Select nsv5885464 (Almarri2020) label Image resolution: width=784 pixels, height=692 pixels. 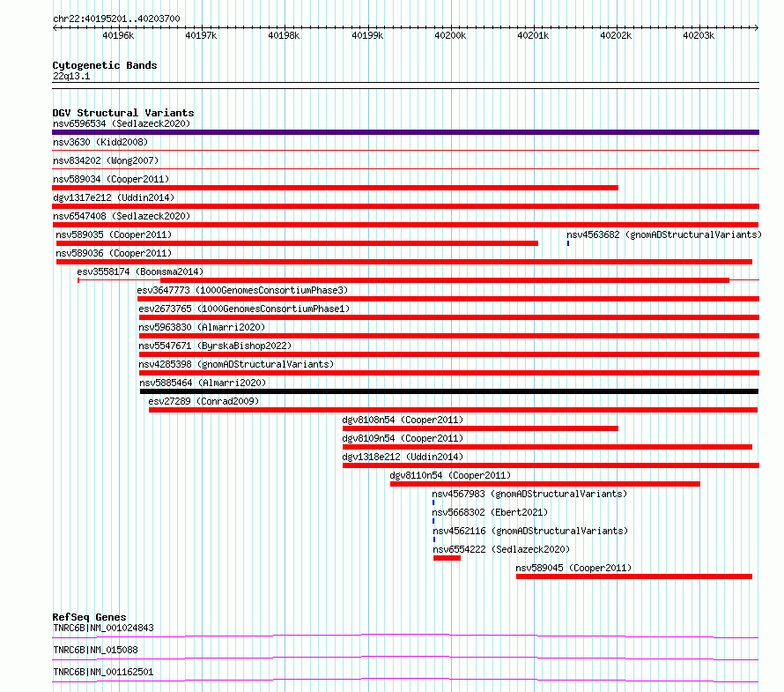click(x=203, y=383)
